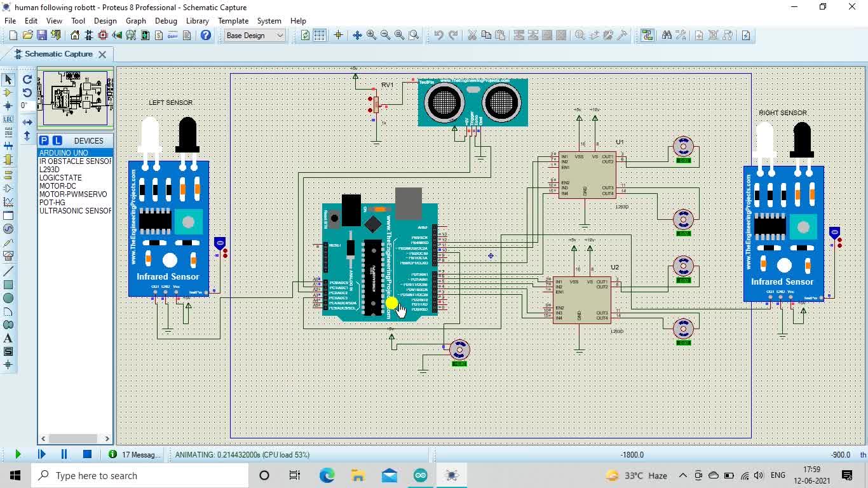Pause the running simulation
The width and height of the screenshot is (868, 488).
(x=64, y=454)
